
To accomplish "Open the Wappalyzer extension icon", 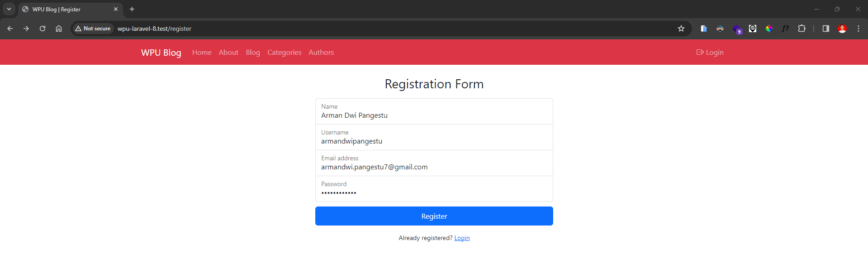I will coord(720,29).
